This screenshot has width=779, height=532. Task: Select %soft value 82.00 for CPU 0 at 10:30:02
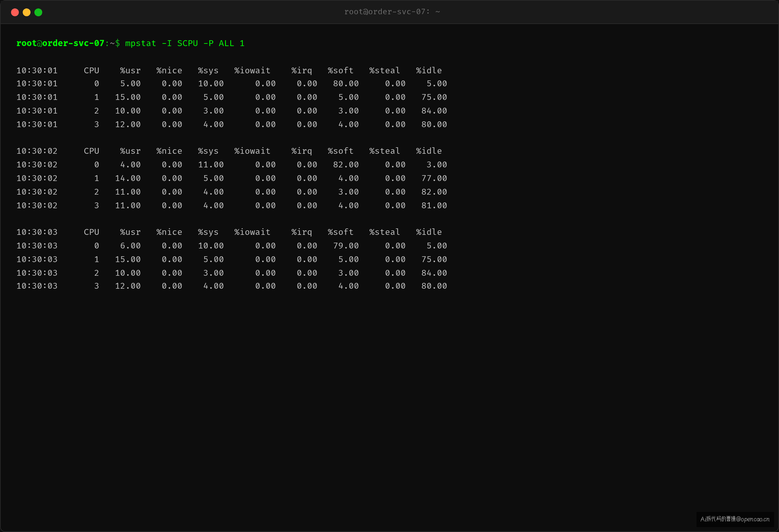(346, 164)
